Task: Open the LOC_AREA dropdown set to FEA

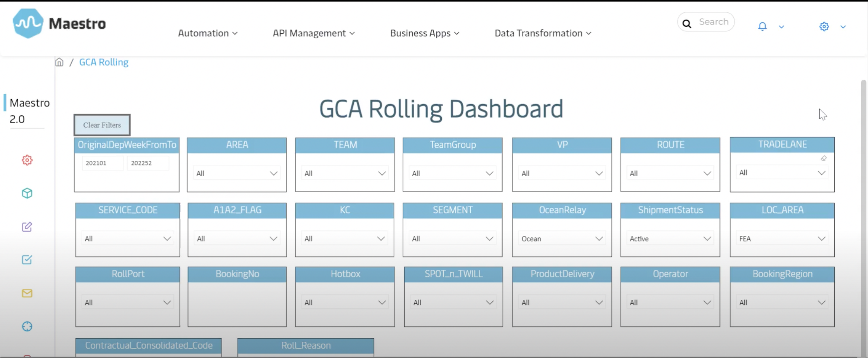Action: [x=782, y=238]
